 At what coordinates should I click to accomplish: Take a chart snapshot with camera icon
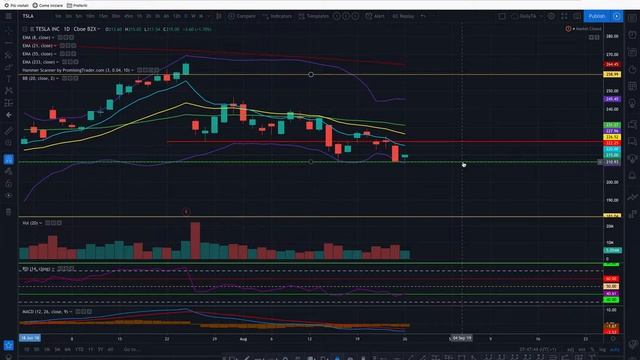(x=577, y=16)
